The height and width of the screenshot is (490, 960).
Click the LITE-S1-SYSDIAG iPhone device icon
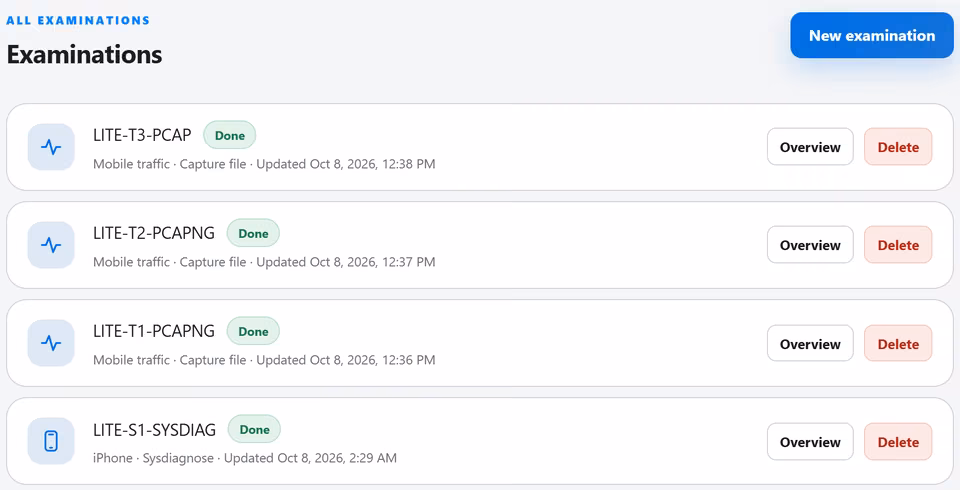[x=51, y=441]
